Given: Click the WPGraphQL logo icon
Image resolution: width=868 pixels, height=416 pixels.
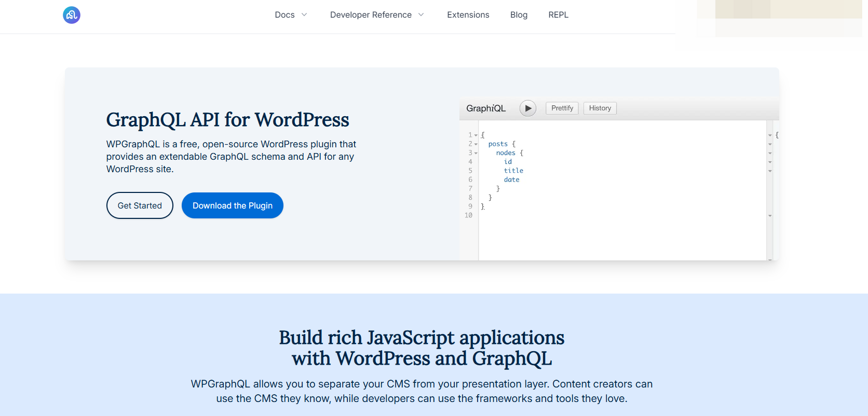Looking at the screenshot, I should pos(72,15).
